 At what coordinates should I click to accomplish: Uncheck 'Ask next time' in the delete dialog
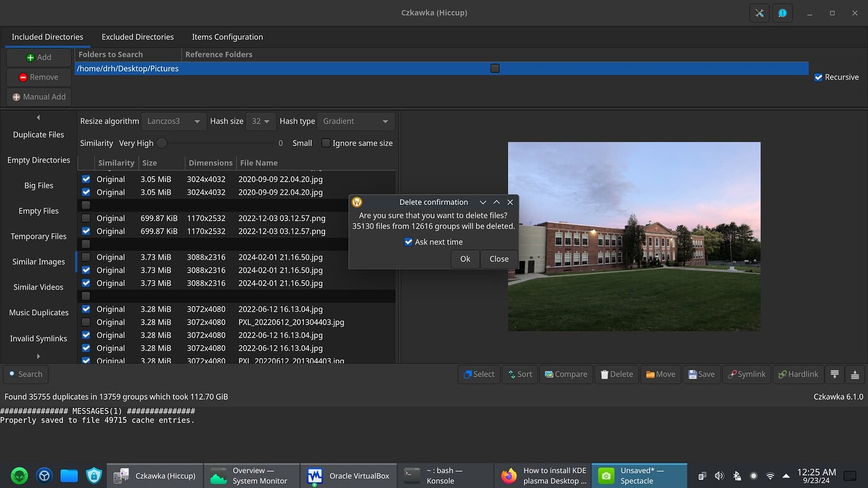tap(408, 241)
